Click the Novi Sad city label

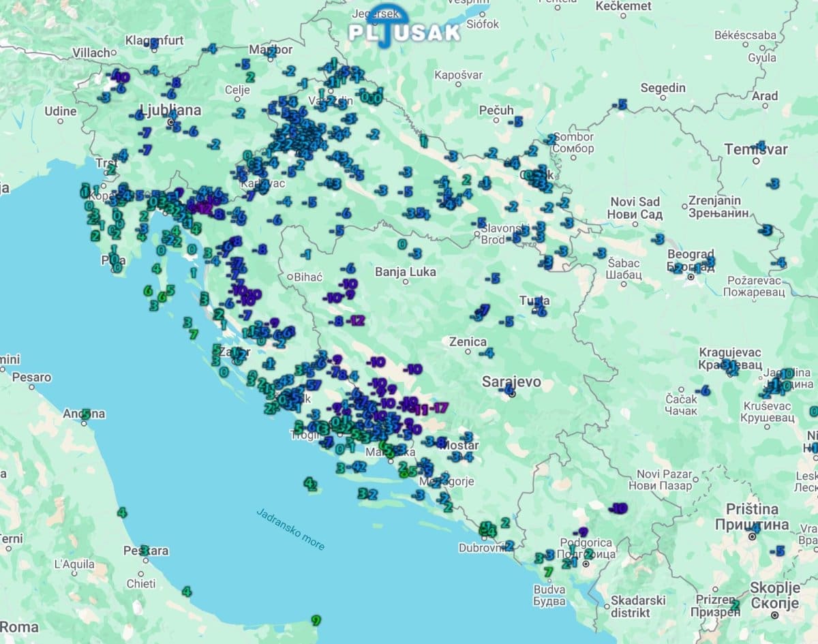pos(635,202)
